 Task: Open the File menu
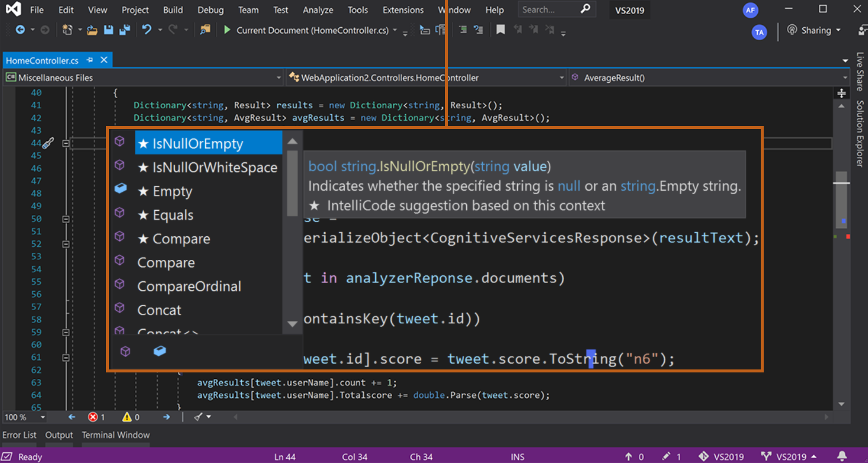tap(37, 9)
